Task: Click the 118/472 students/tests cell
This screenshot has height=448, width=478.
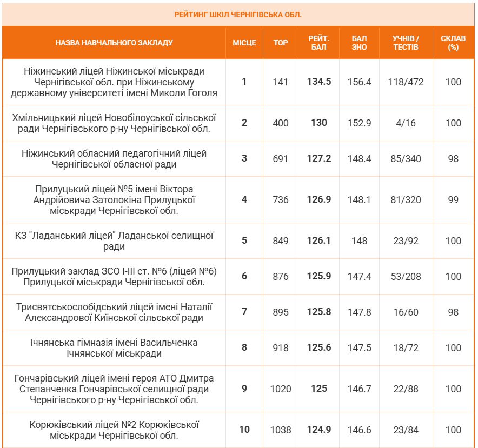Action: coord(406,82)
